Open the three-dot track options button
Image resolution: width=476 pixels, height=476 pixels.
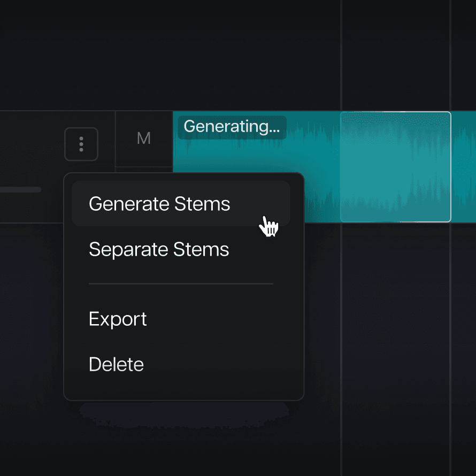[x=81, y=144]
